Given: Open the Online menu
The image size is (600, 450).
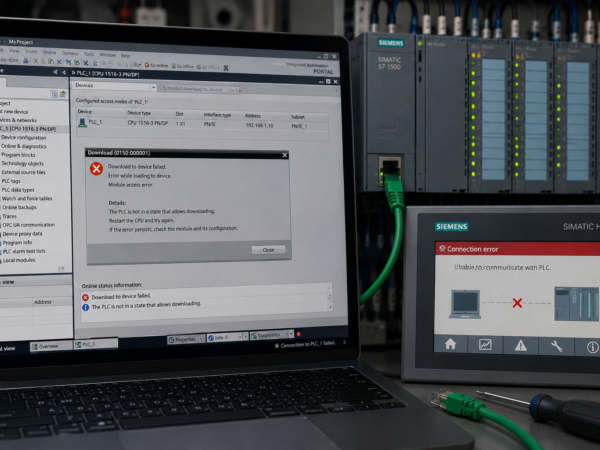Looking at the screenshot, I should click(x=49, y=52).
